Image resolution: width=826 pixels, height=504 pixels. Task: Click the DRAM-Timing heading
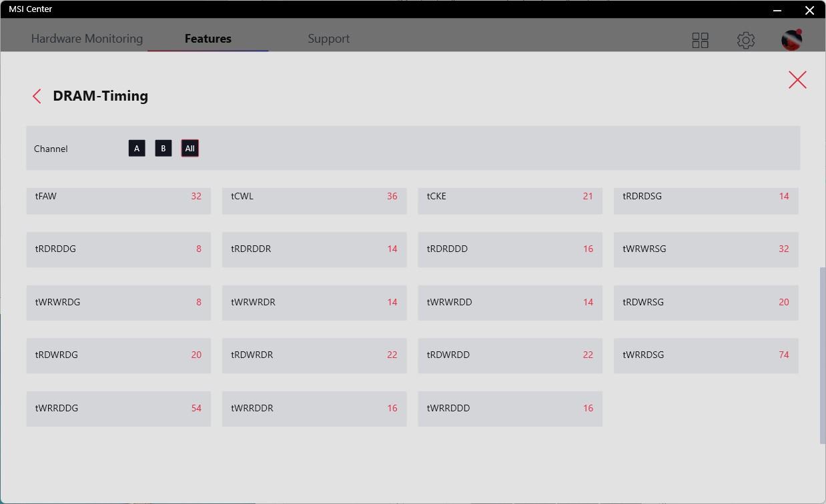pos(101,96)
